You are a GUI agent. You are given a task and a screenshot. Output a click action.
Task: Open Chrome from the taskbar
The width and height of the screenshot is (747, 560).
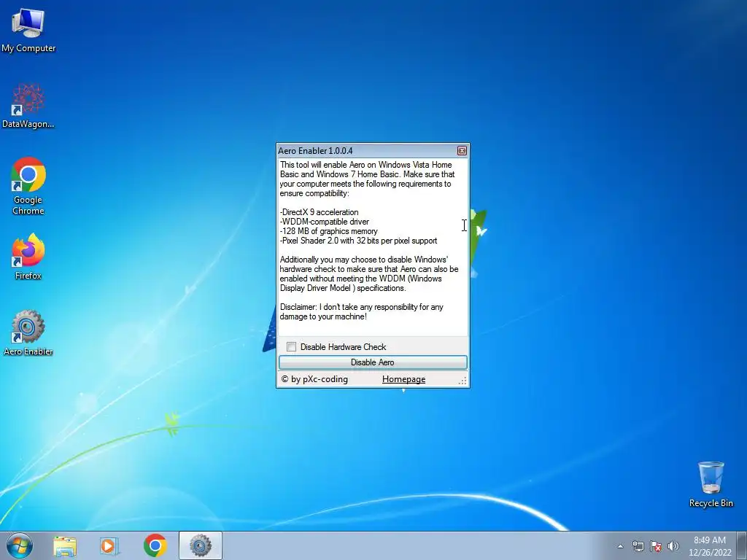(x=155, y=545)
